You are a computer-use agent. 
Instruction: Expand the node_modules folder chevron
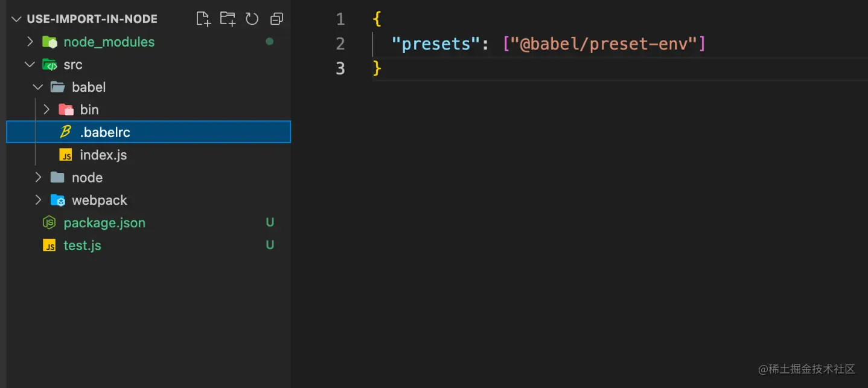(30, 42)
